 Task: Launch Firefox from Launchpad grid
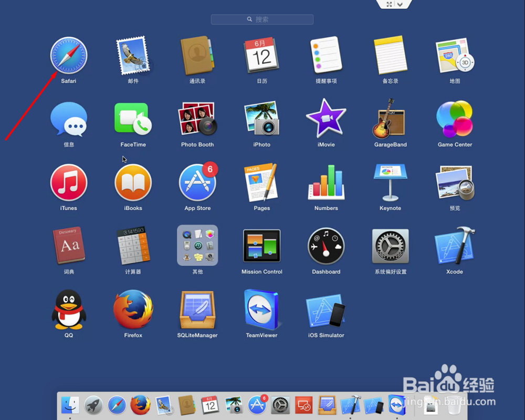(x=133, y=309)
